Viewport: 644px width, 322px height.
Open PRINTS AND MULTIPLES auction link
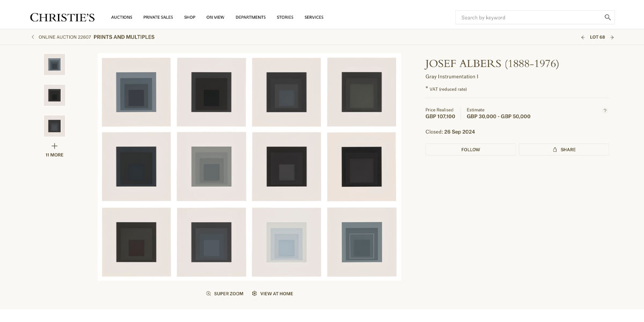pyautogui.click(x=124, y=37)
